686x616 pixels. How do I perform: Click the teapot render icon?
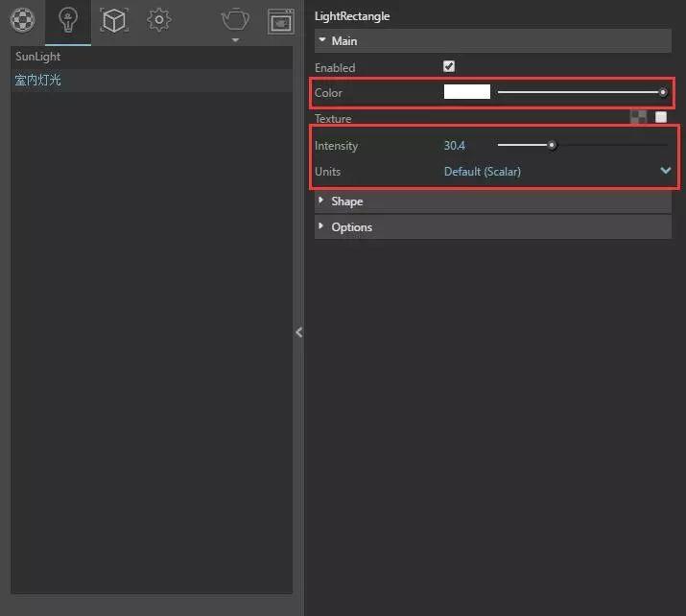235,19
